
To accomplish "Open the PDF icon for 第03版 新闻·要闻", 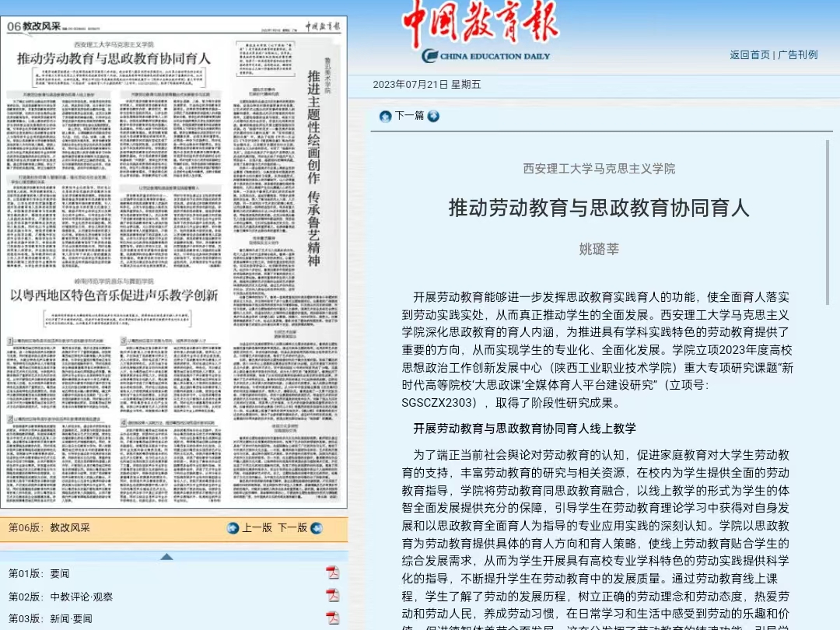I will click(x=332, y=618).
